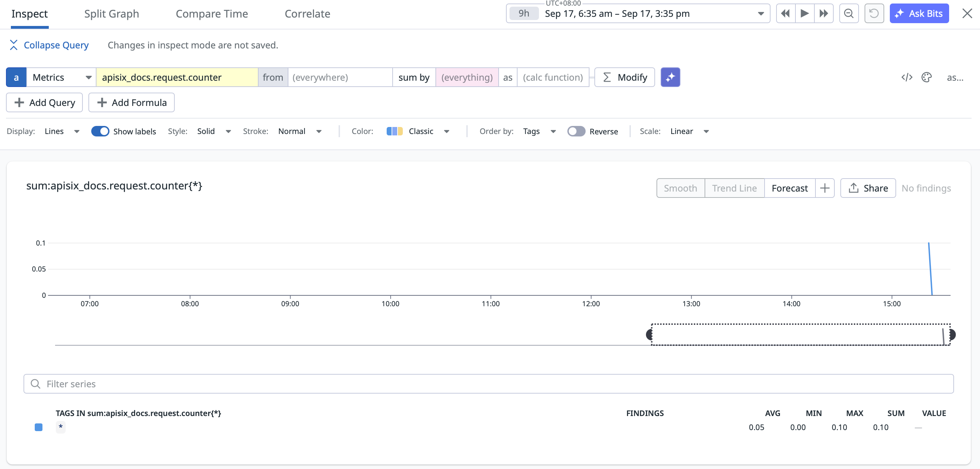Sort by the SUM column header
This screenshot has height=469, width=980.
(x=895, y=413)
